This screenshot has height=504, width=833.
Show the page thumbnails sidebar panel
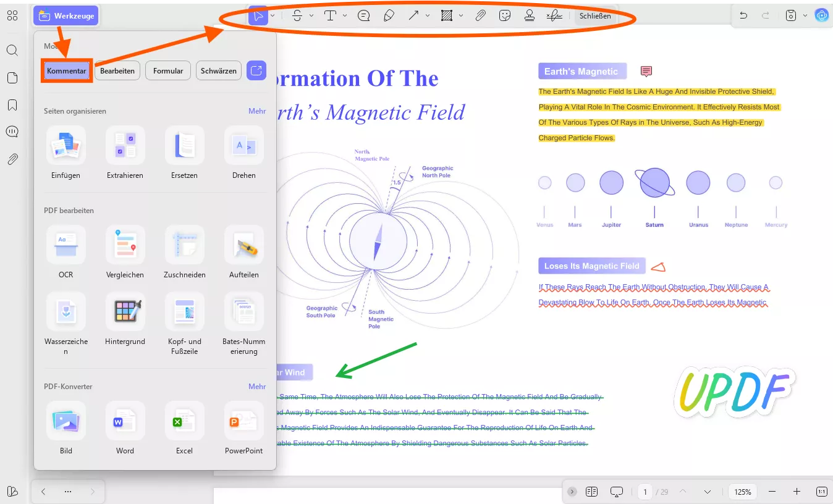tap(12, 78)
